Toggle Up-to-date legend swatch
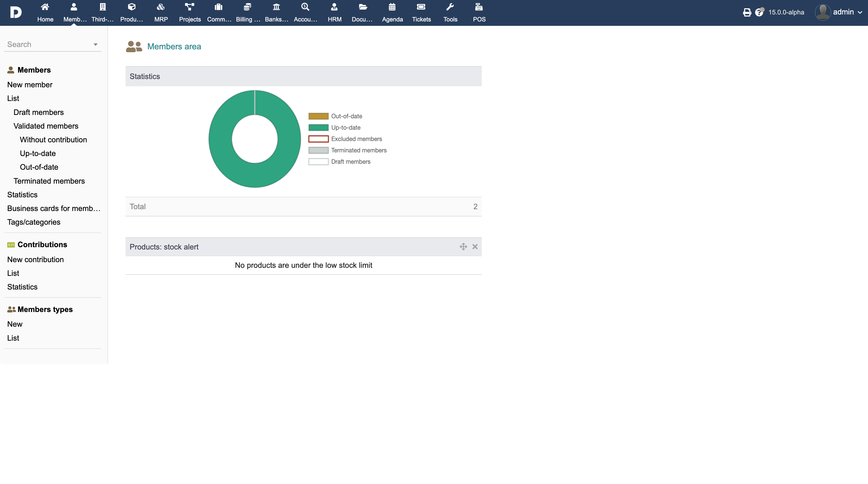Image resolution: width=868 pixels, height=484 pixels. click(318, 128)
